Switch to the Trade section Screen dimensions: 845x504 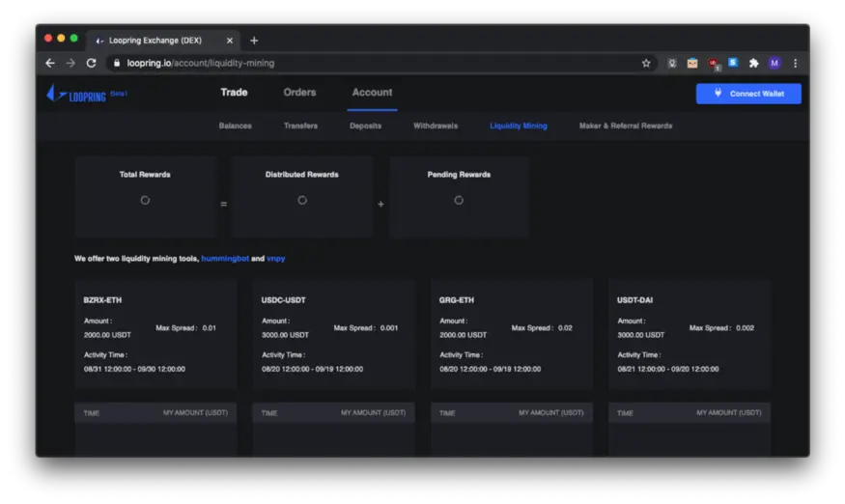[x=234, y=92]
